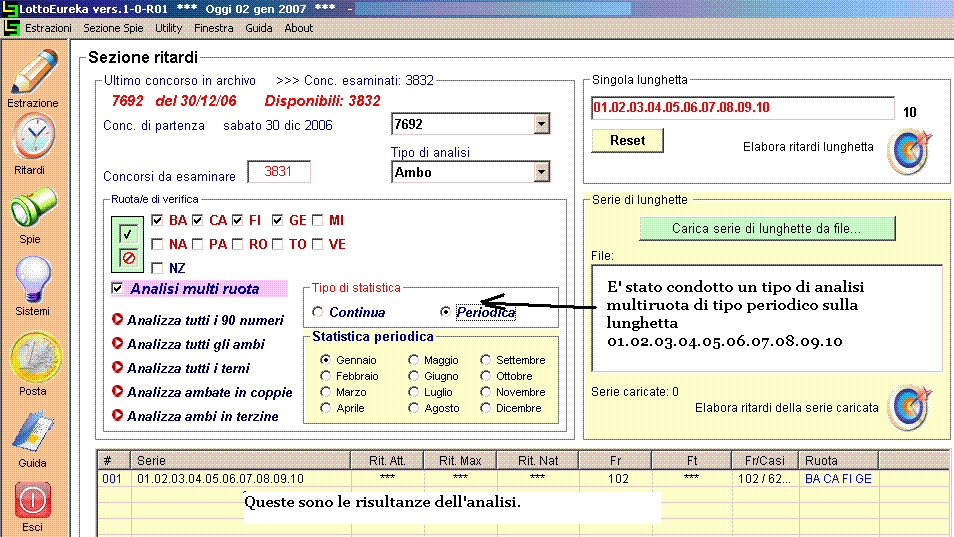
Task: Open the Estrazioni menu
Action: pos(48,28)
